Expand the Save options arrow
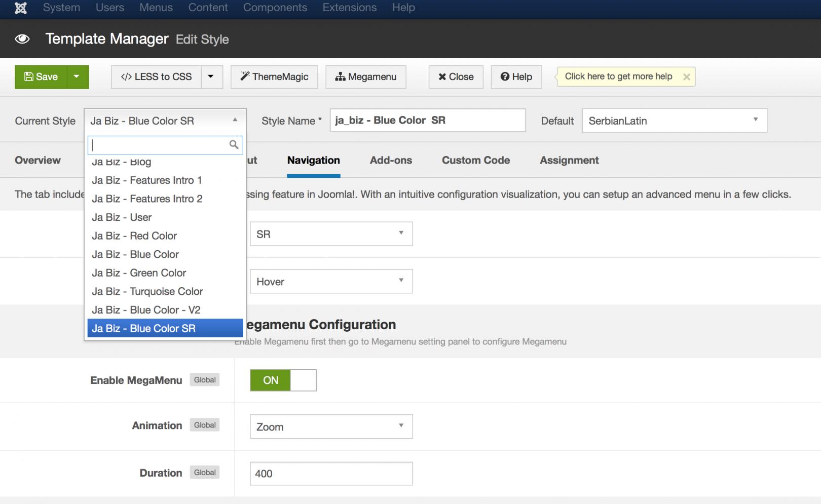 78,77
